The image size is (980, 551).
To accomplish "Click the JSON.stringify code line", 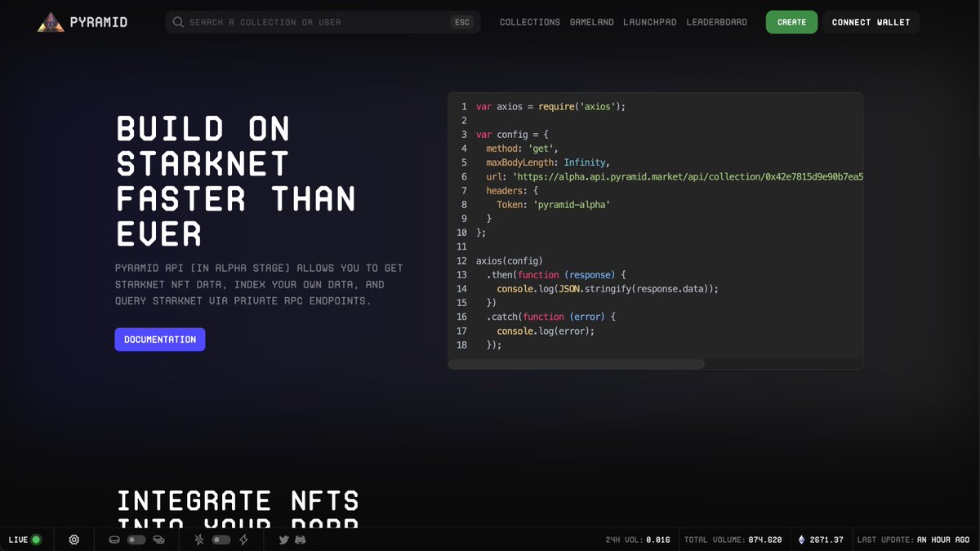I will click(x=608, y=289).
